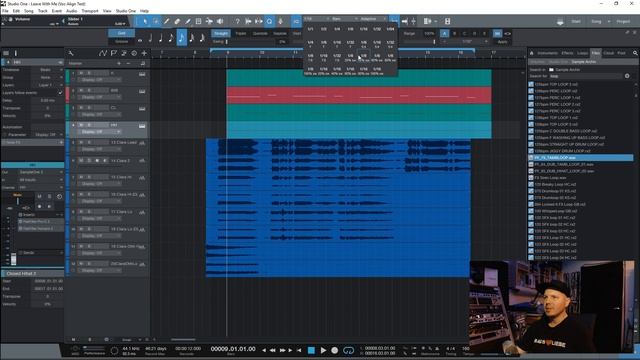Select the Arrow tool

pyautogui.click(x=145, y=21)
